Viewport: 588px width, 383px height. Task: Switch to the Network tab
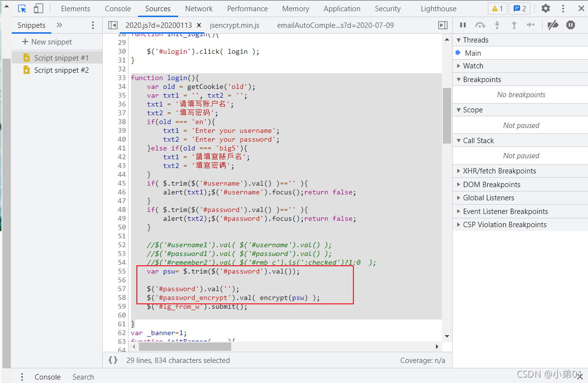click(x=198, y=8)
